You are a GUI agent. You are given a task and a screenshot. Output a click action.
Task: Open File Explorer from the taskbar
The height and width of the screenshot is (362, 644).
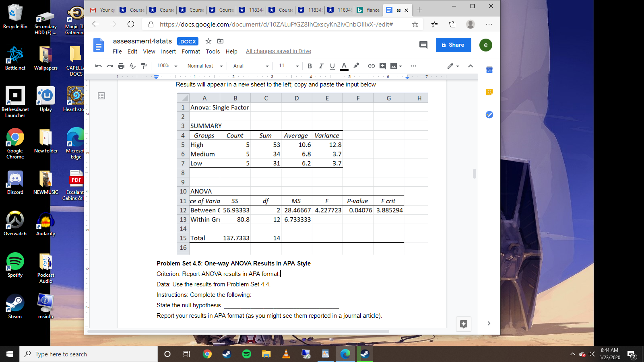pos(266,354)
